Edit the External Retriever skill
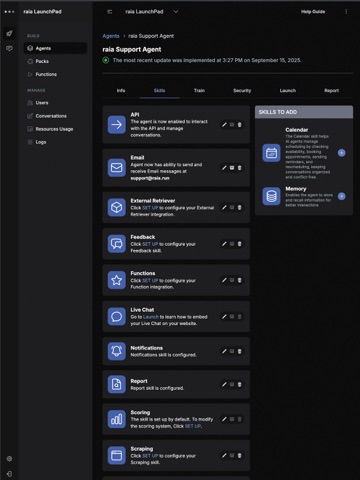 [224, 207]
